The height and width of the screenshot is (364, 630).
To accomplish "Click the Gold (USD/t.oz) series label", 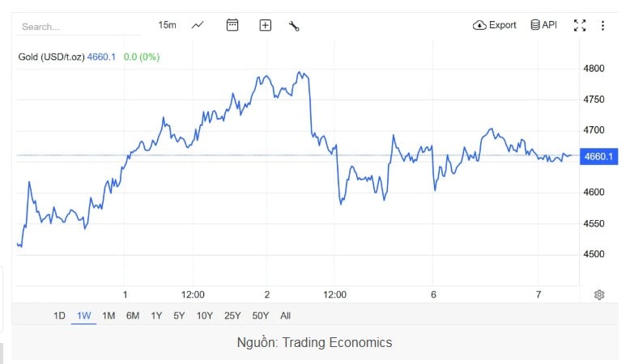I will (50, 57).
